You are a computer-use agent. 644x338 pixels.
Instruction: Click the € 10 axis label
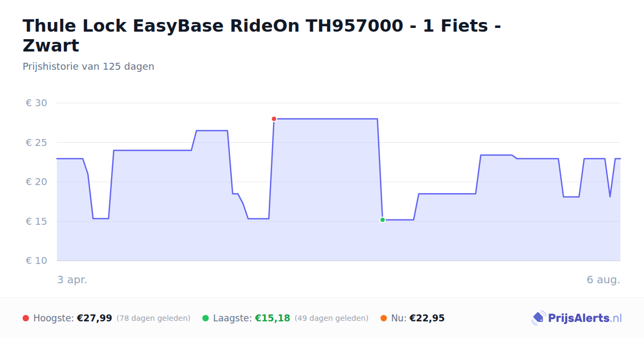36,261
